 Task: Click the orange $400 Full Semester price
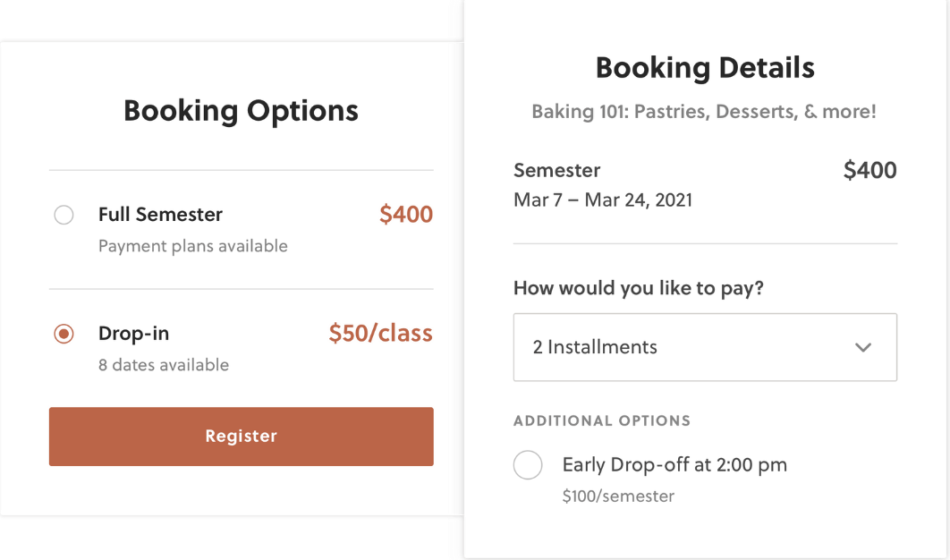(x=405, y=215)
